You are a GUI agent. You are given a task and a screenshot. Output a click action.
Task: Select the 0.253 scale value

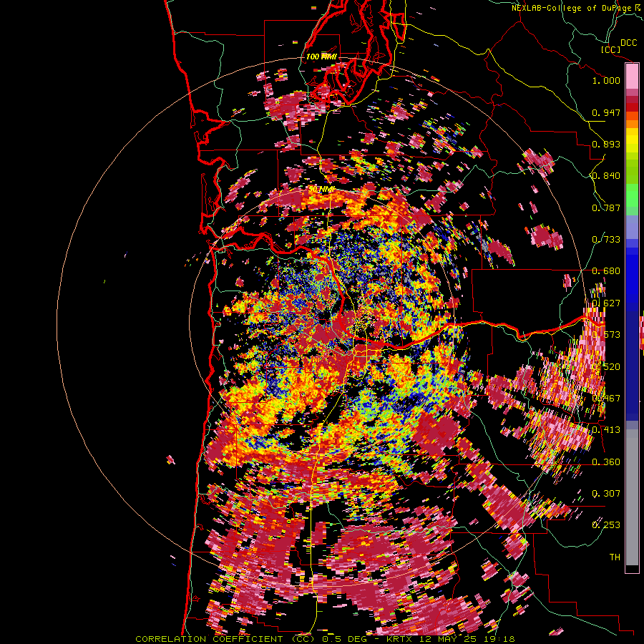[606, 525]
